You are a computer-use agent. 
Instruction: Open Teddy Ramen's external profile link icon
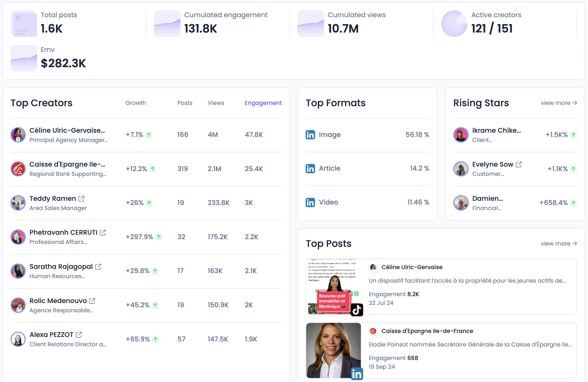coord(82,198)
